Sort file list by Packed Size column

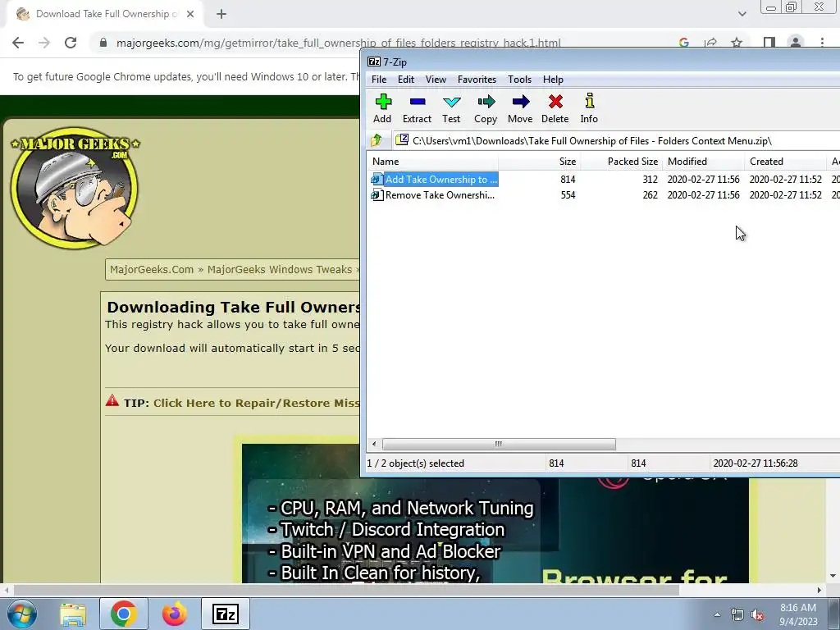pos(622,162)
